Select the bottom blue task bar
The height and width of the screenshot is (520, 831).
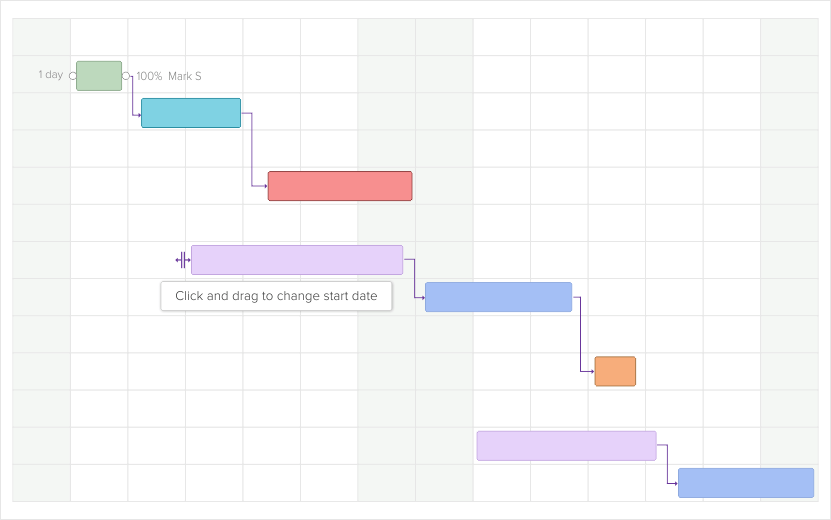pos(746,483)
